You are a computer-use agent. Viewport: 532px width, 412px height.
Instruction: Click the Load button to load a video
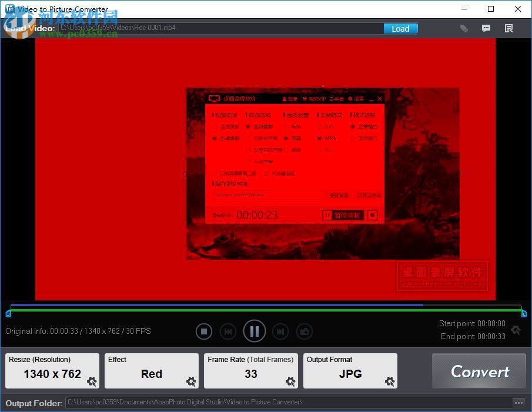[400, 28]
